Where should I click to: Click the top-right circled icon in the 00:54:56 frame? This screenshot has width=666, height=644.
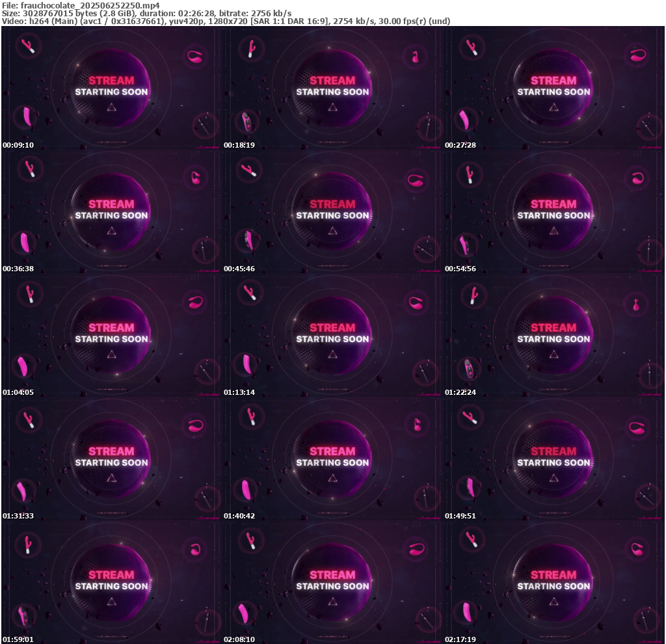click(x=637, y=178)
